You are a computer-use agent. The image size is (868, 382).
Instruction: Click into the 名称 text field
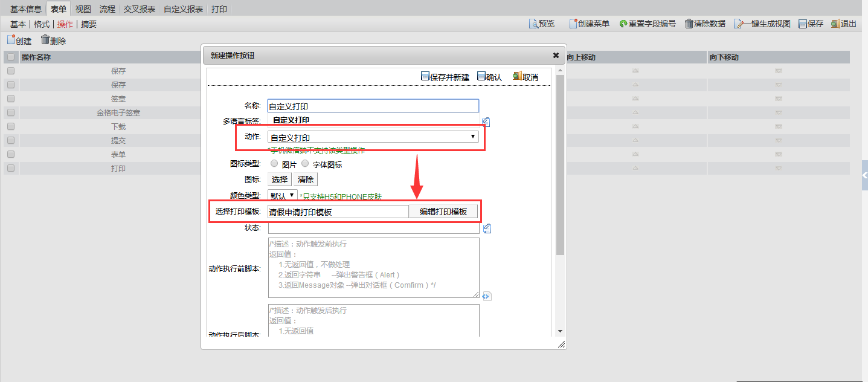click(x=373, y=106)
